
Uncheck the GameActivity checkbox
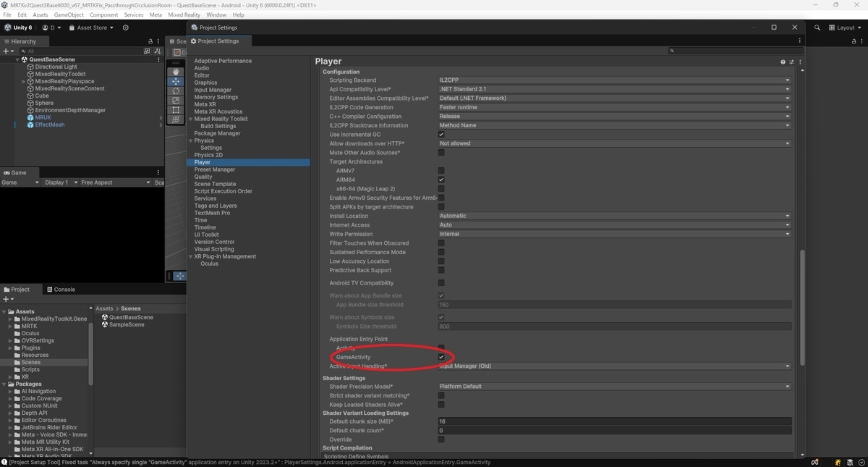pyautogui.click(x=441, y=357)
